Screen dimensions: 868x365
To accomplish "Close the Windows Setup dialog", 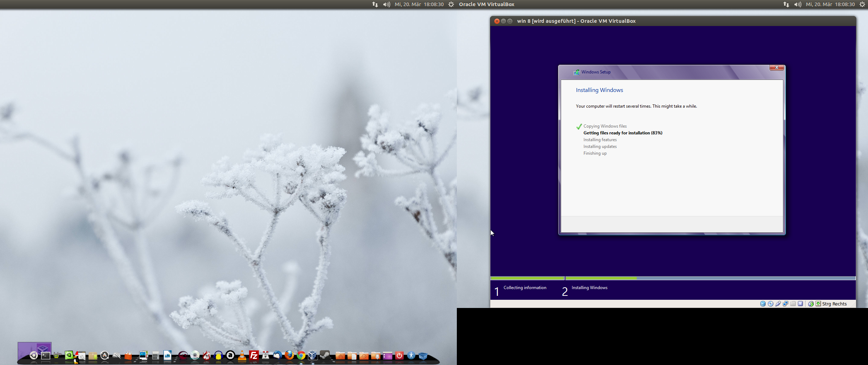I will pyautogui.click(x=776, y=67).
